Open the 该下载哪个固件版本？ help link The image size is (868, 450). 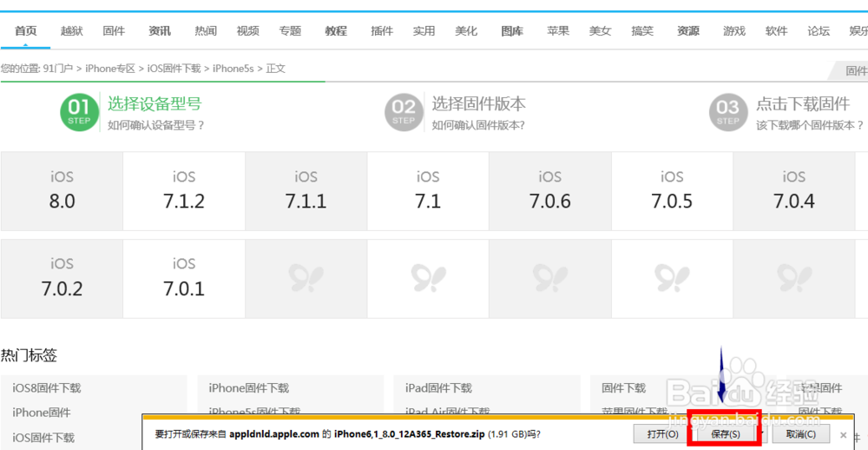pos(810,125)
